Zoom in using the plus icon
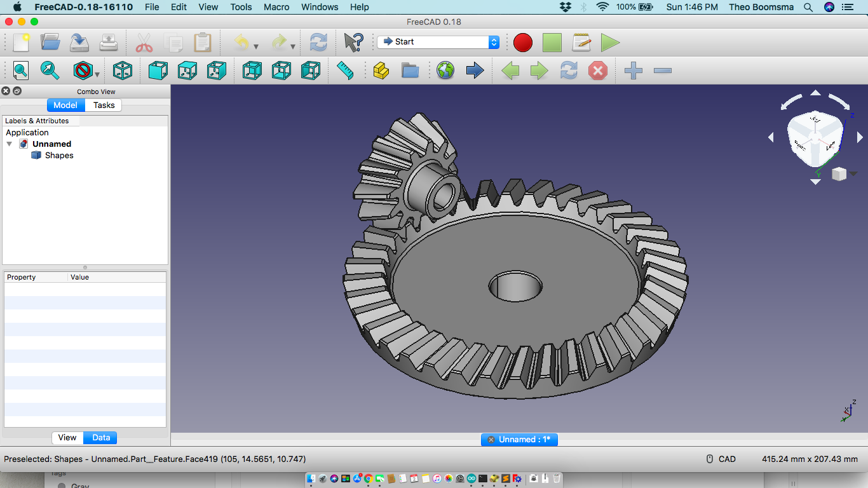Image resolution: width=868 pixels, height=488 pixels. click(632, 71)
